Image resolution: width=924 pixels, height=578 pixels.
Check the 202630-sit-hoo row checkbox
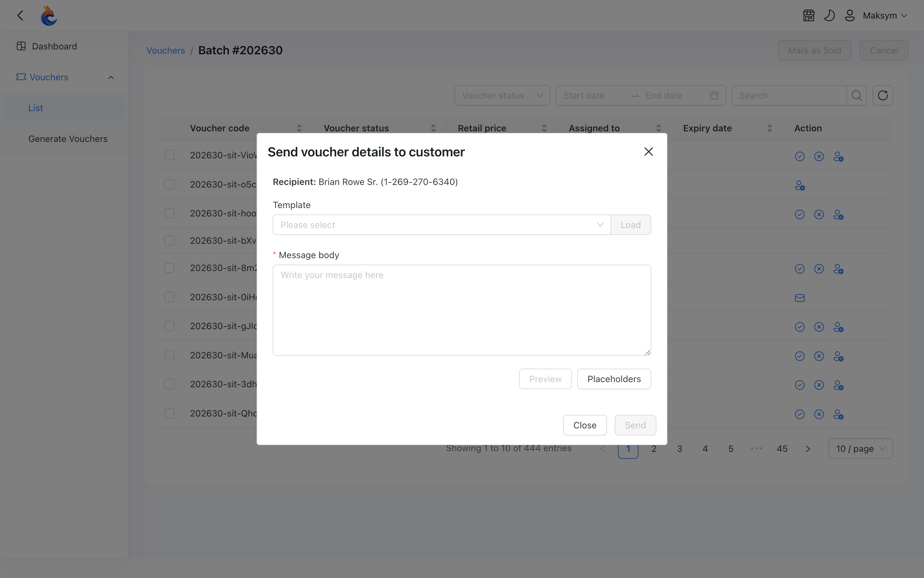pos(169,213)
